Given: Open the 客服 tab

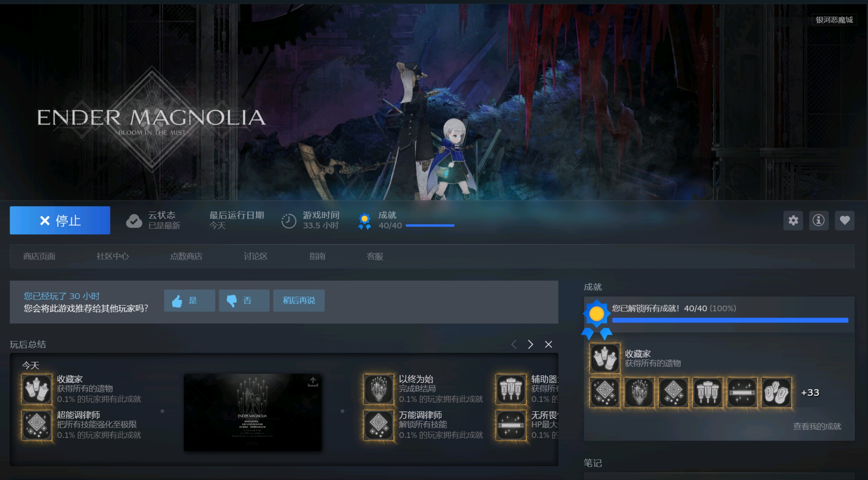Looking at the screenshot, I should coord(375,256).
